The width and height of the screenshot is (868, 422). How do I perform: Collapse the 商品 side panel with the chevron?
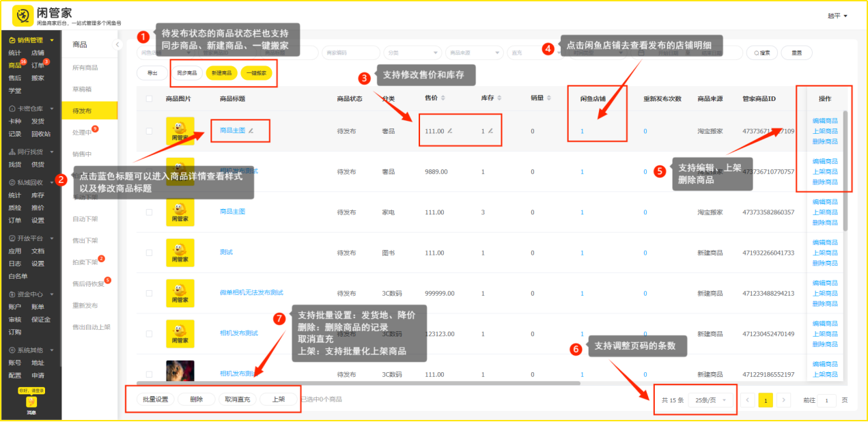pyautogui.click(x=117, y=44)
